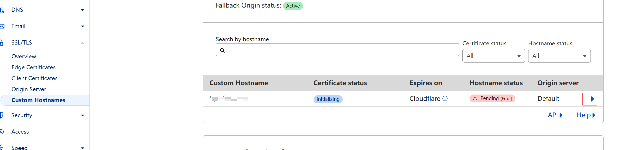Focus the Search by hostname field
This screenshot has height=150, width=644.
pos(339,50)
